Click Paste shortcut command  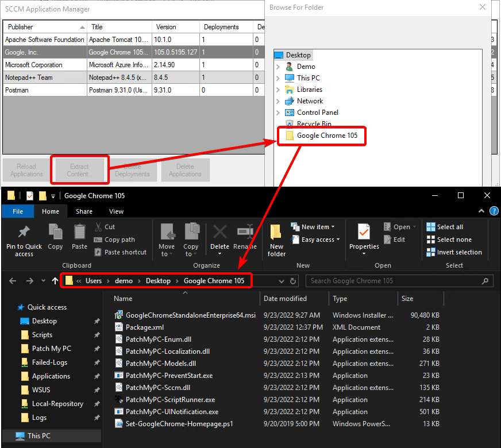point(121,252)
